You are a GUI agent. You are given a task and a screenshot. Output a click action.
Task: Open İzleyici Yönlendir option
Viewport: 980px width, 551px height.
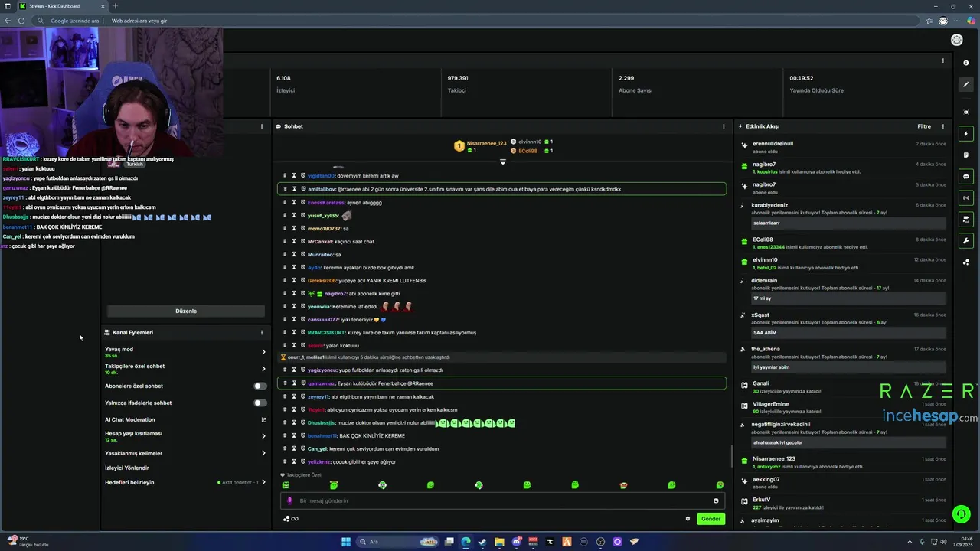127,468
